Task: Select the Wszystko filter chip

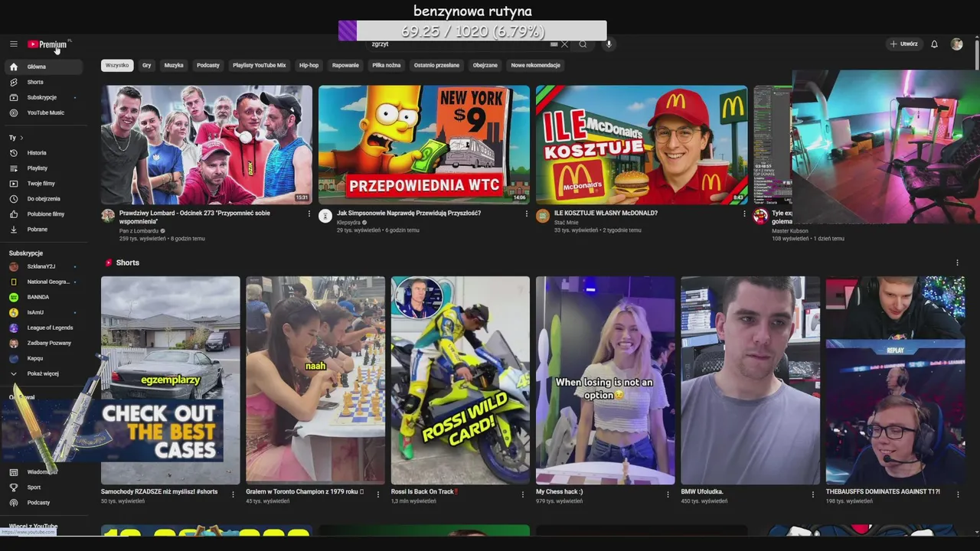Action: click(117, 66)
